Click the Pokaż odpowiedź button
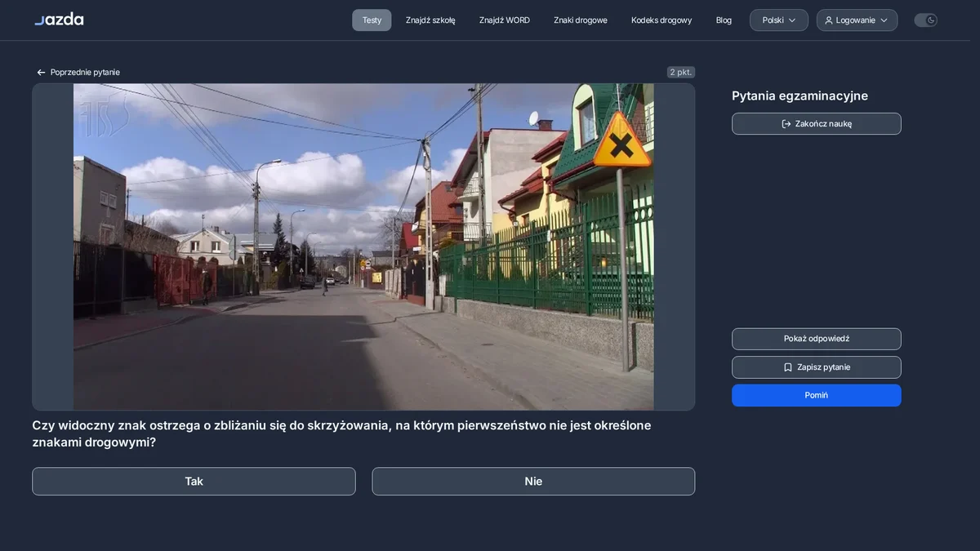980x551 pixels. pos(817,339)
